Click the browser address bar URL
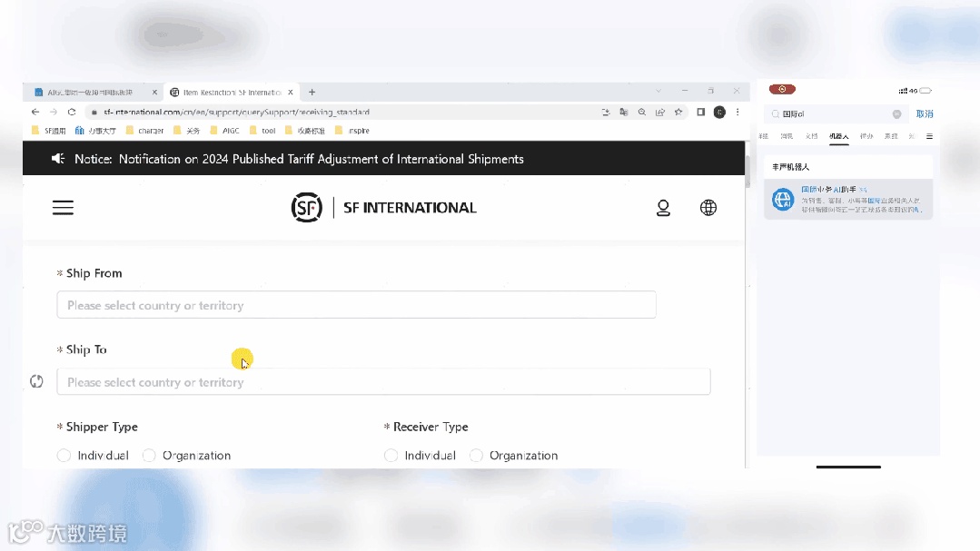Screen dimensions: 980x551 pos(236,112)
